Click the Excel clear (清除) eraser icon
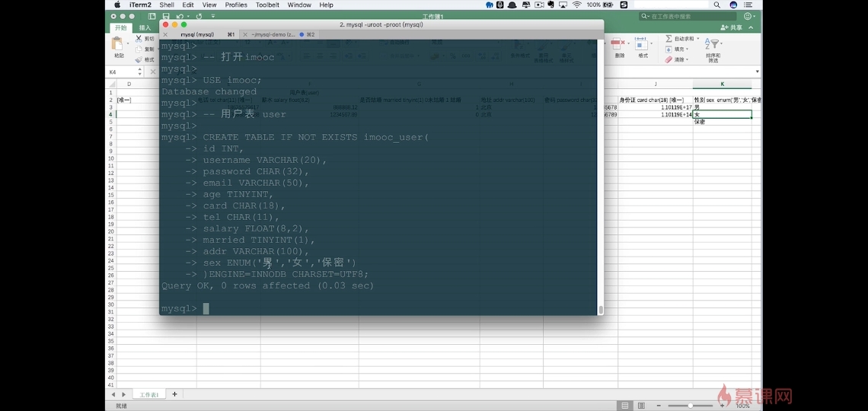The image size is (868, 411). coord(669,59)
